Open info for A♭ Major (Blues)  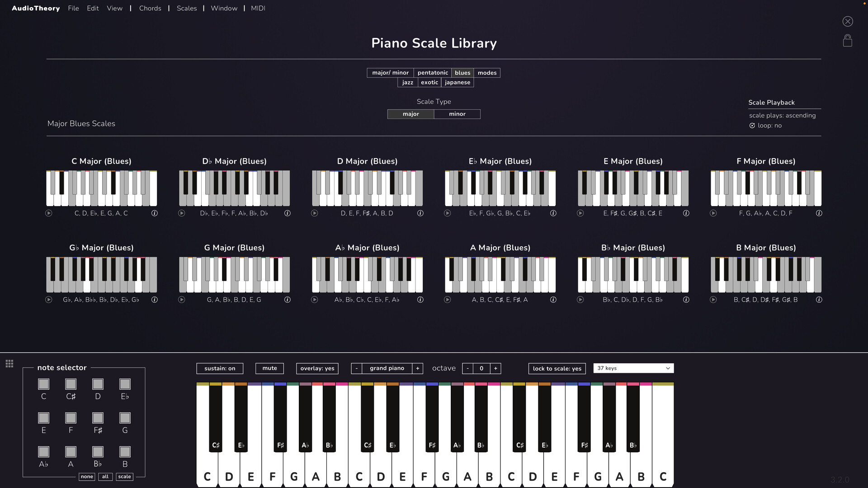[x=420, y=300]
